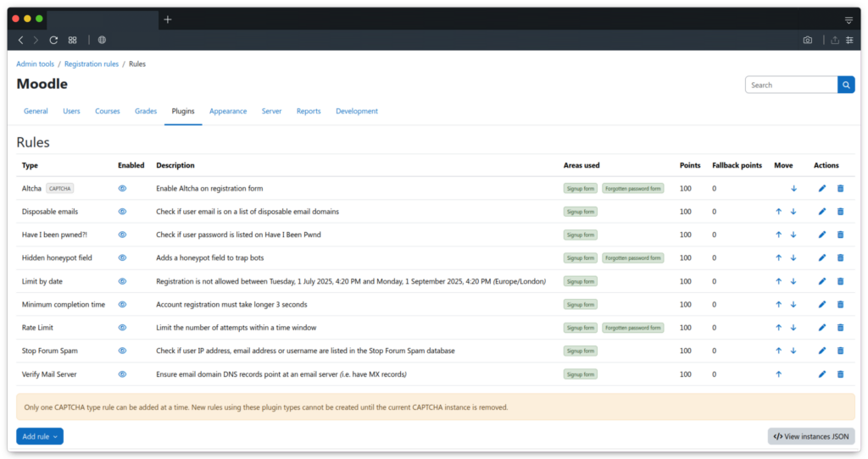Screen dimensions: 868x459
Task: Delete the Limit by date rule
Action: click(840, 281)
